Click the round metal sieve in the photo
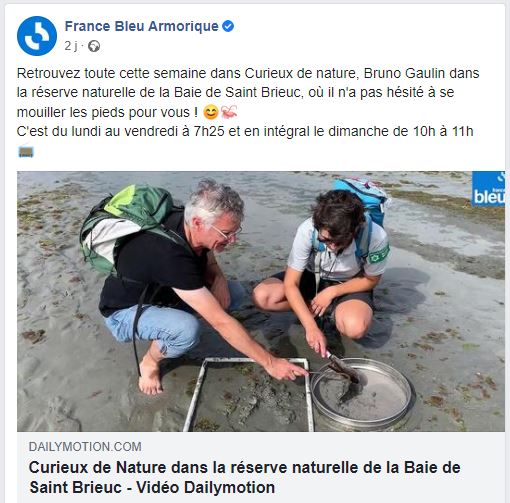This screenshot has width=510, height=503. 363,393
